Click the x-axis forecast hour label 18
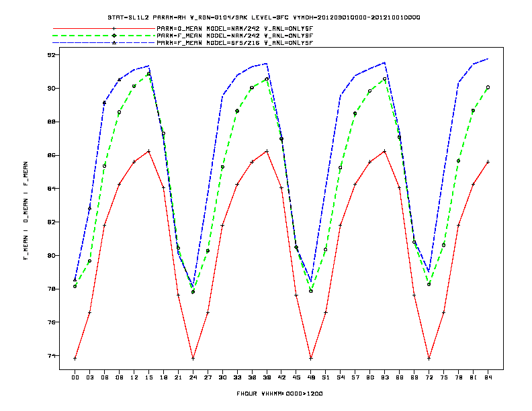532x411 pixels. [x=163, y=377]
